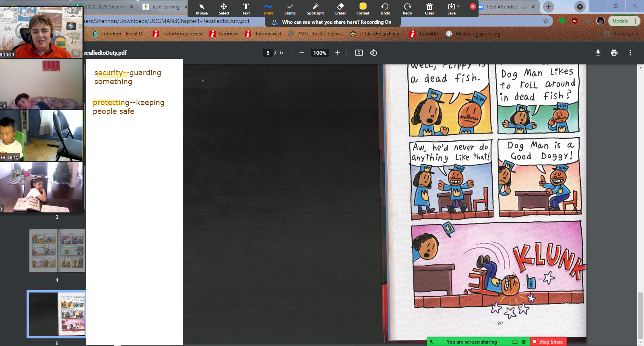Click the Fit to page icon
The height and width of the screenshot is (346, 644).
[x=359, y=53]
